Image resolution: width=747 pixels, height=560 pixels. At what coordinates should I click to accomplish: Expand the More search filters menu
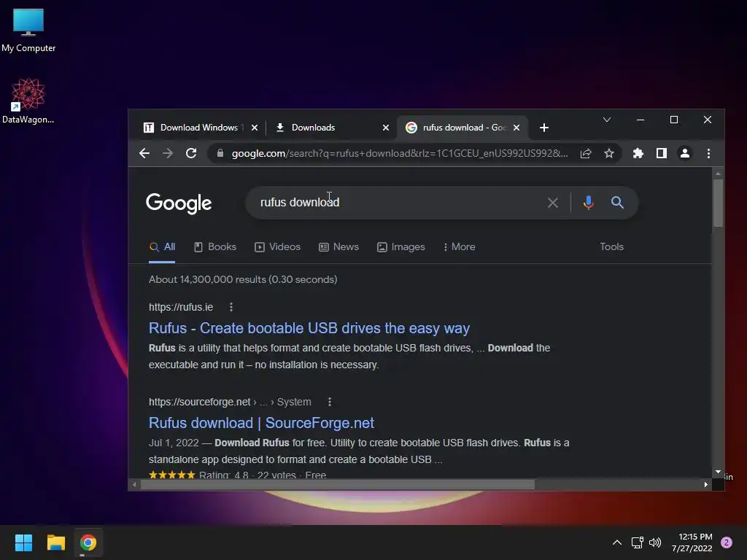(x=460, y=246)
